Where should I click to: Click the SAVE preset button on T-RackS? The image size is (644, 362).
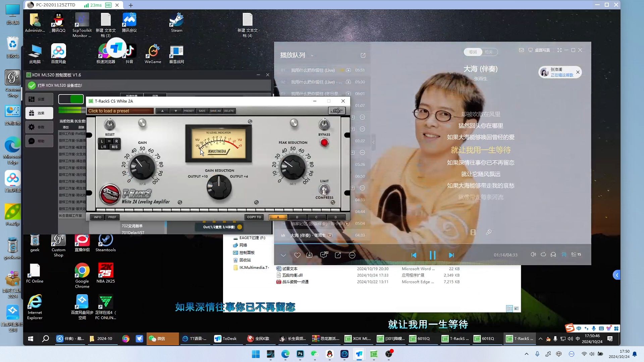tap(202, 111)
